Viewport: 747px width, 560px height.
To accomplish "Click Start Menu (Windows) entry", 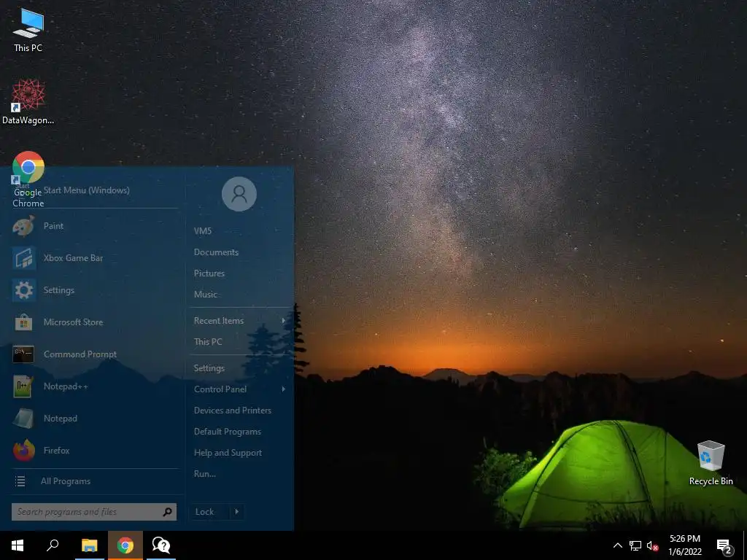I will coord(86,190).
